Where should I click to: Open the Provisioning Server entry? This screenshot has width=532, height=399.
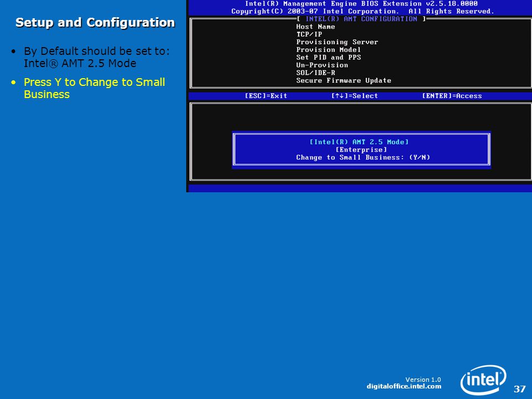(337, 42)
